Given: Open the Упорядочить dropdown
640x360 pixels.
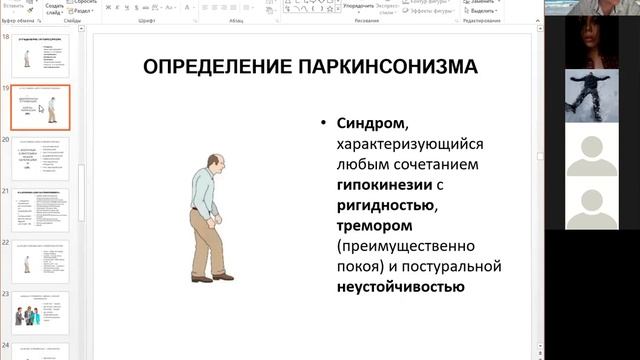Looking at the screenshot, I should coord(358,7).
